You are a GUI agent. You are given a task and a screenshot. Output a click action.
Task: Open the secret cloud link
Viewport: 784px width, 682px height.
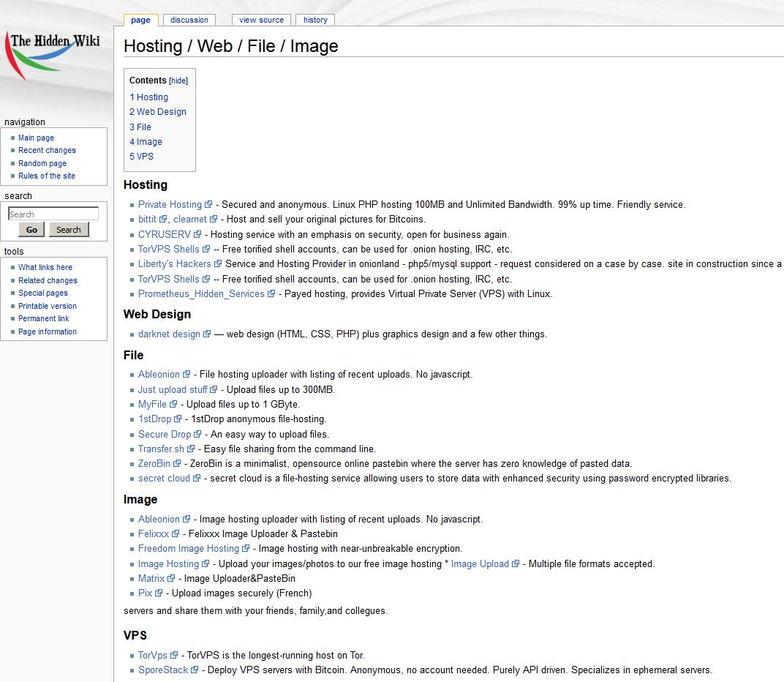[164, 478]
